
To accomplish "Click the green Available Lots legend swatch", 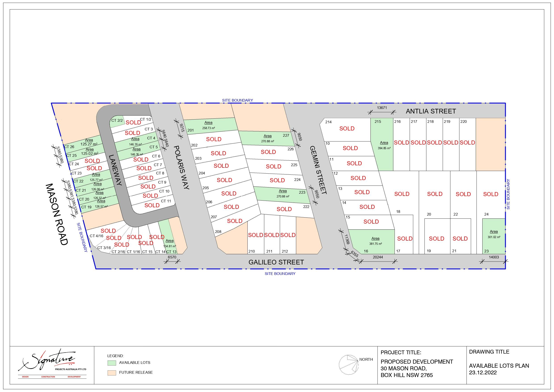I will 112,363.
